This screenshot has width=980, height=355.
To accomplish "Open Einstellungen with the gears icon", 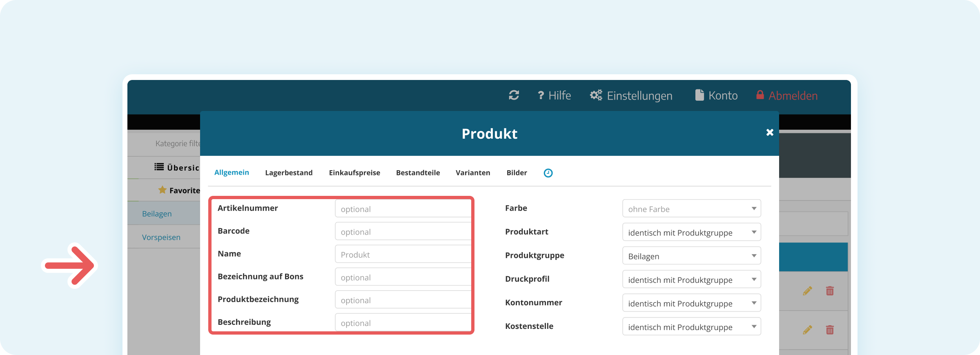I will click(631, 95).
